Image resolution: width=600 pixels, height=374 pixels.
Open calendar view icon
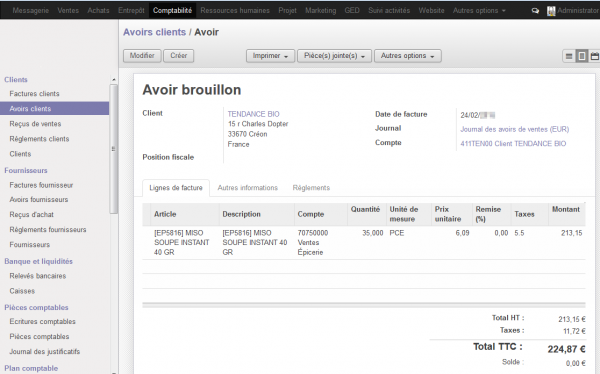[x=594, y=56]
